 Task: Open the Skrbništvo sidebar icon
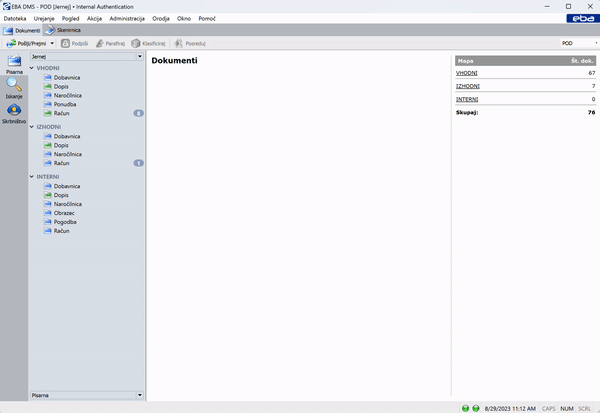tap(14, 111)
